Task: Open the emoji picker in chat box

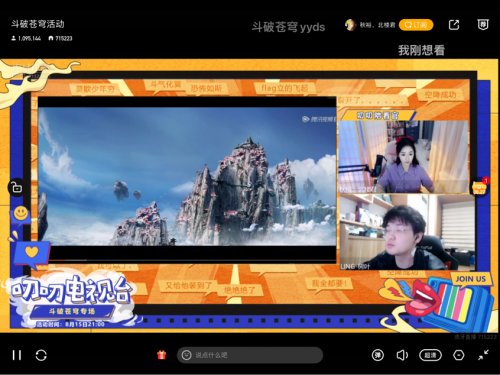Action: [186, 355]
